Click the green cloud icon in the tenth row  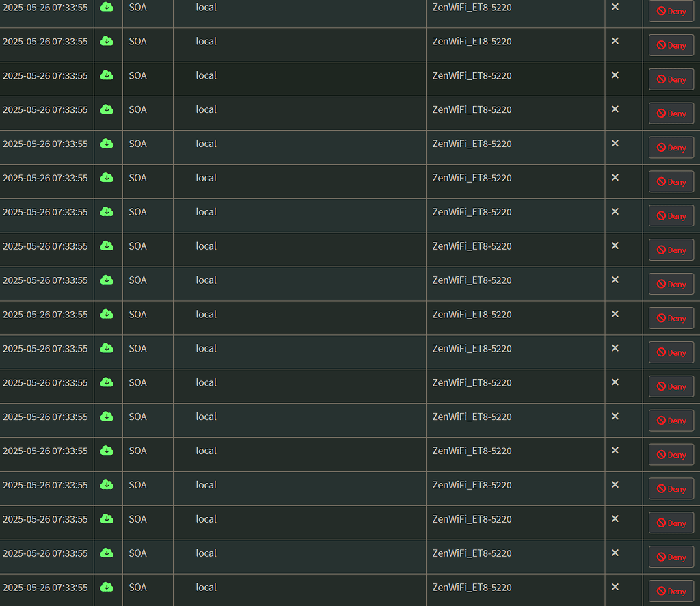107,314
